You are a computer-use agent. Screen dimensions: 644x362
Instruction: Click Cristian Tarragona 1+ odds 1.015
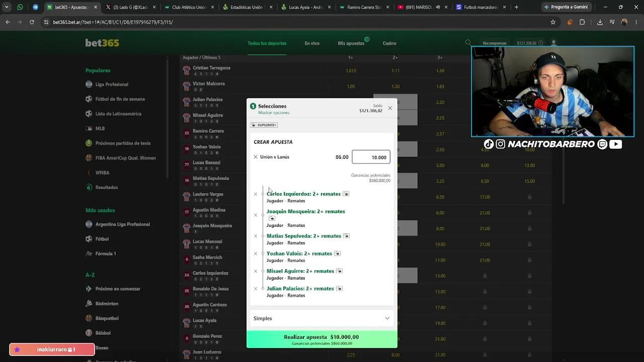pos(351,70)
